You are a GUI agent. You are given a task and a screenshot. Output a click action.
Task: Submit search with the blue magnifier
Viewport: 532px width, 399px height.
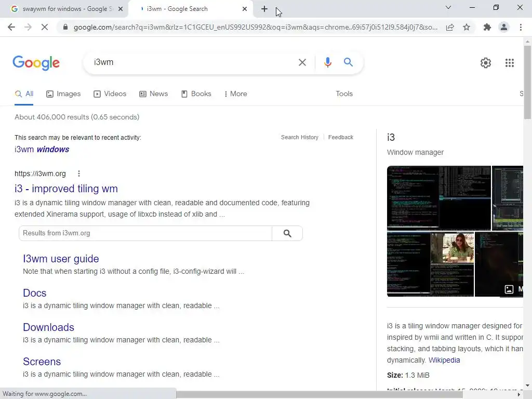(x=348, y=62)
